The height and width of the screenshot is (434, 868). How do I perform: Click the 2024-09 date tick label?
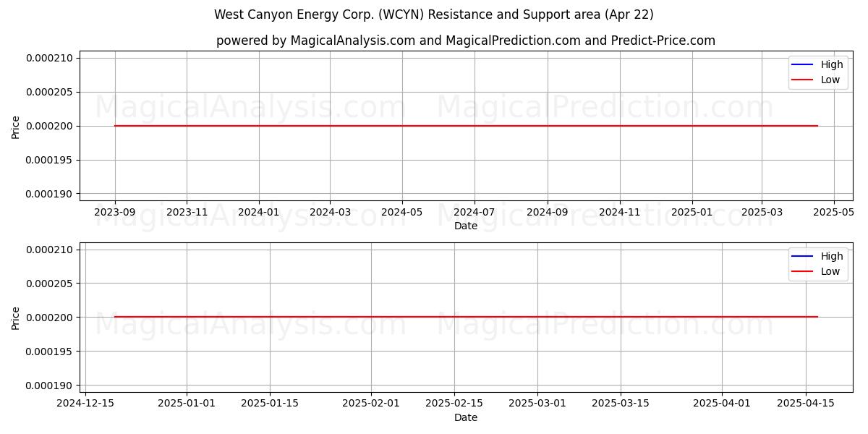548,213
